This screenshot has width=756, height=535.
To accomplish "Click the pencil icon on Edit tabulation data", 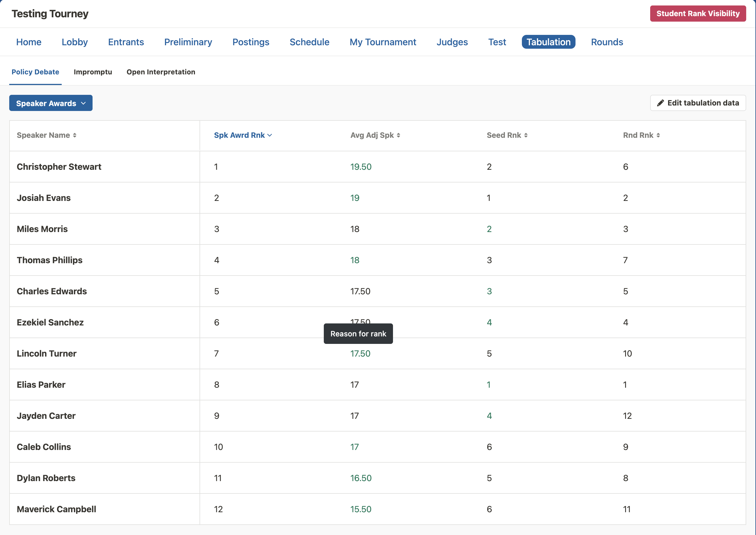I will point(660,103).
